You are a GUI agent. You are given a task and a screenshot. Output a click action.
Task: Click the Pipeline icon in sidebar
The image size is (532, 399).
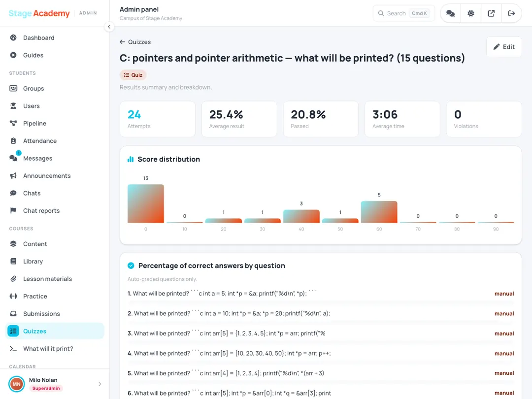point(13,123)
